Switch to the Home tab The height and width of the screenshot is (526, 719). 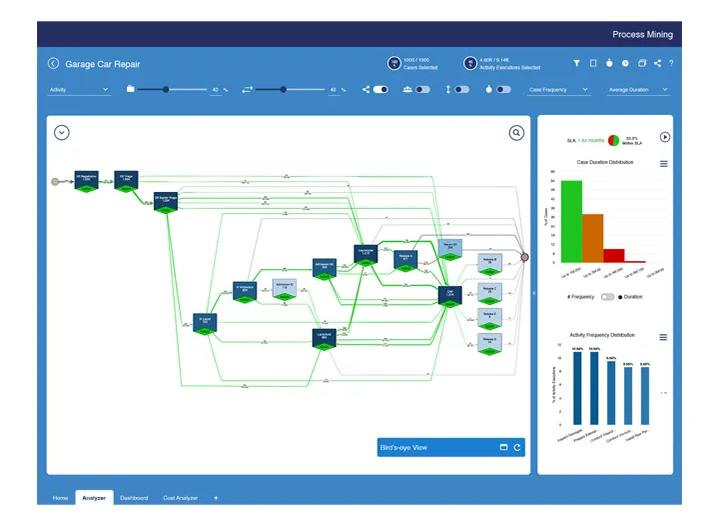[60, 498]
